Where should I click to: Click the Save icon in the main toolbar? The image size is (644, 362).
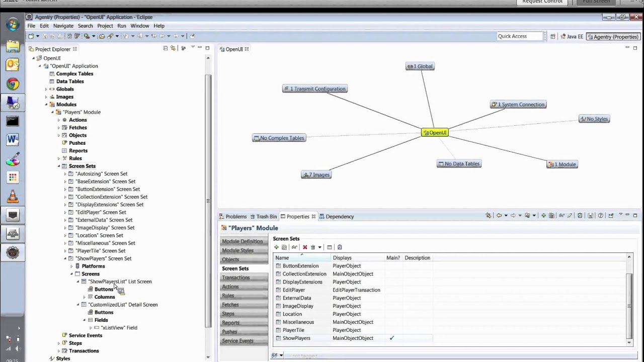[45, 36]
